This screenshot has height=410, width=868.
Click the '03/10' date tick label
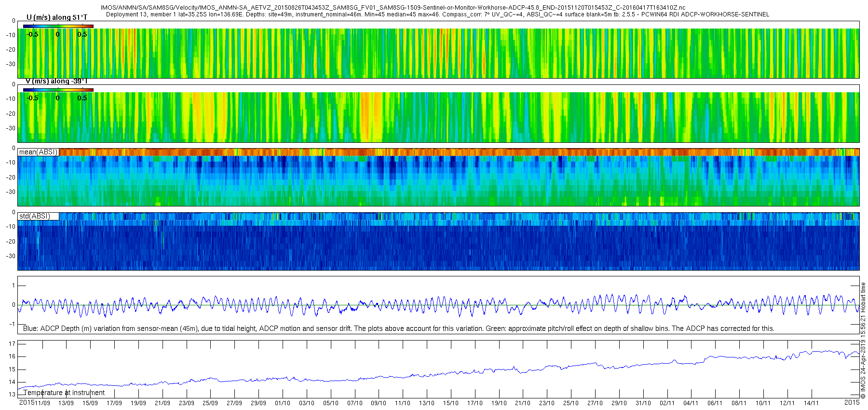(307, 403)
